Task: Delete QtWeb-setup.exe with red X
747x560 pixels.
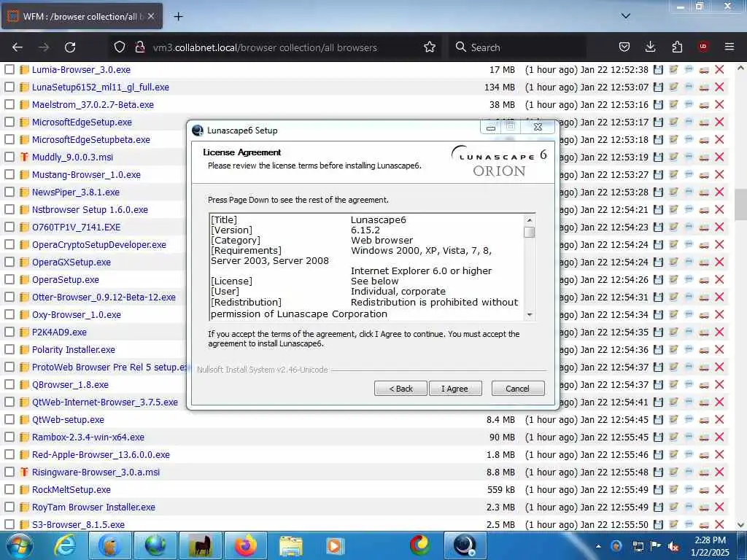Action: (x=719, y=419)
